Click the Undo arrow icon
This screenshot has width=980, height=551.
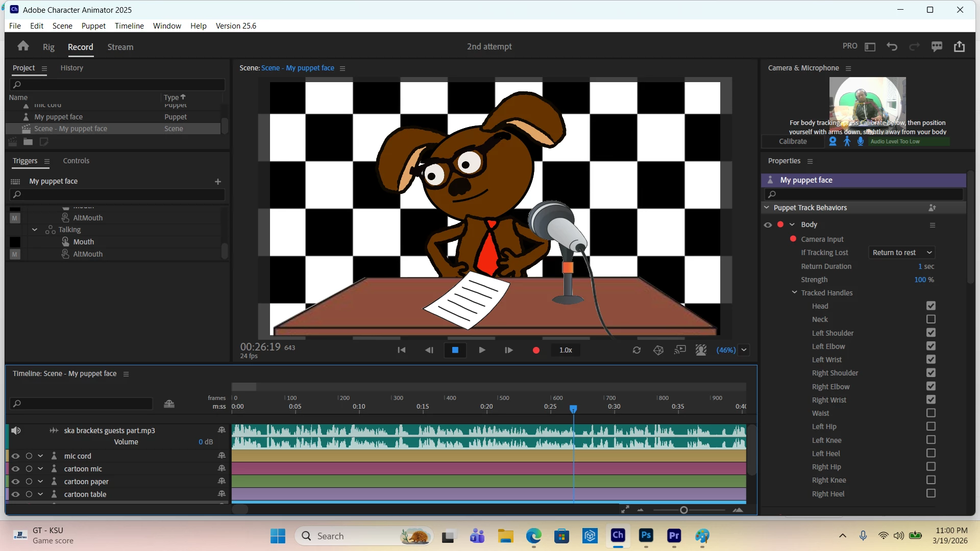tap(892, 46)
